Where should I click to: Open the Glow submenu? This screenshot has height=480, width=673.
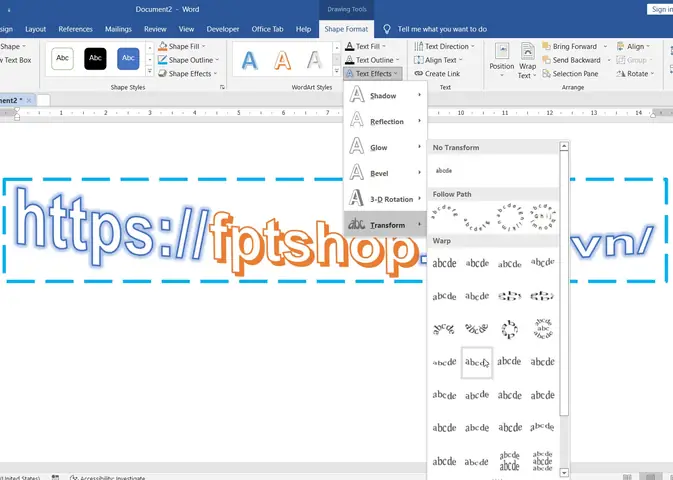tap(385, 147)
